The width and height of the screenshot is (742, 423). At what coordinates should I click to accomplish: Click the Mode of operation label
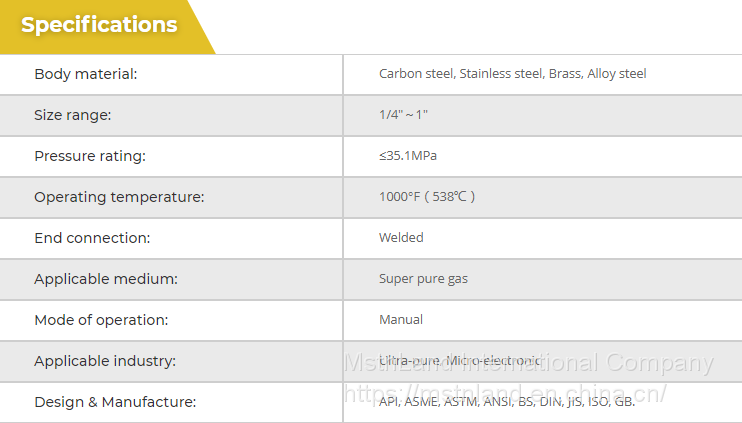pyautogui.click(x=101, y=320)
